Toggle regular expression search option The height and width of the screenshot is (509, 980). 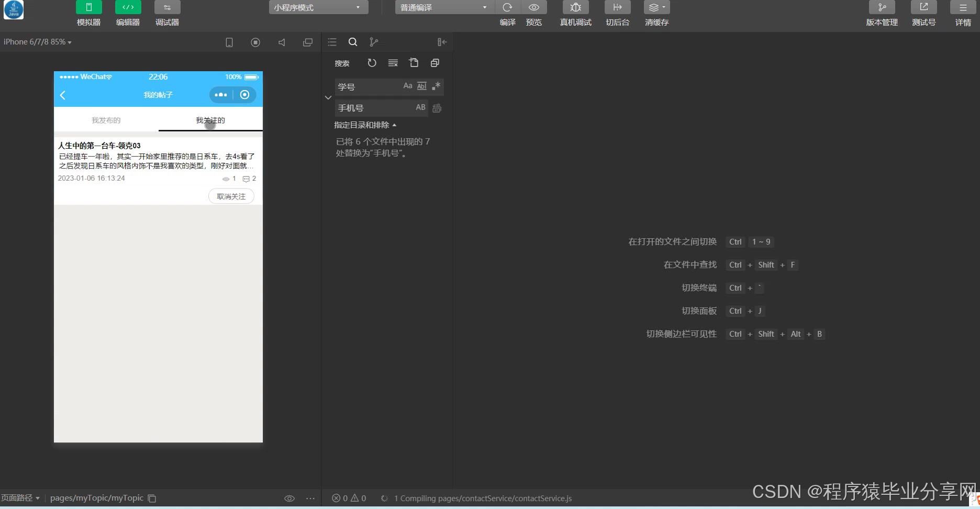[436, 86]
